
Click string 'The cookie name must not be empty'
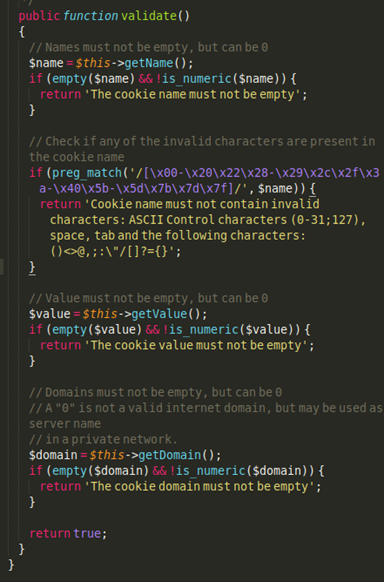pos(193,95)
